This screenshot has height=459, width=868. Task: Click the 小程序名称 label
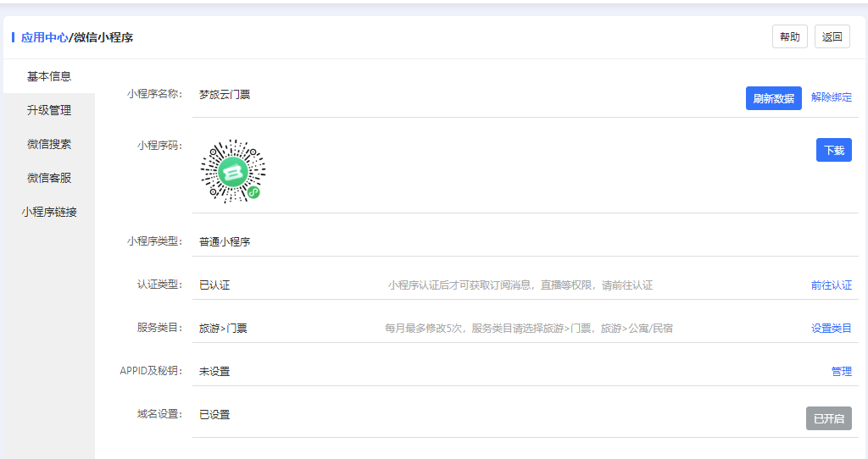tap(155, 94)
